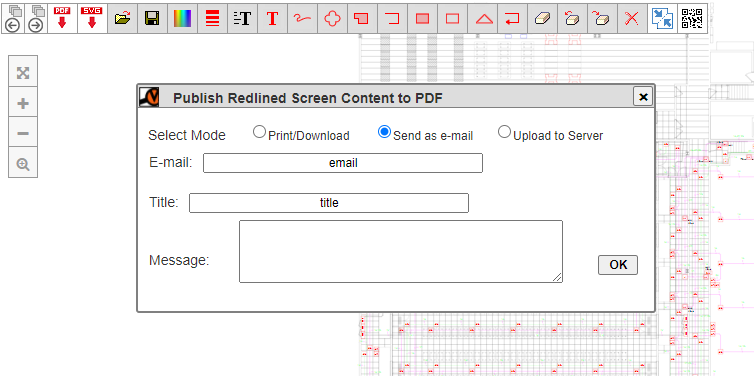The width and height of the screenshot is (754, 376).
Task: Select the open polyline tool
Action: click(x=392, y=18)
